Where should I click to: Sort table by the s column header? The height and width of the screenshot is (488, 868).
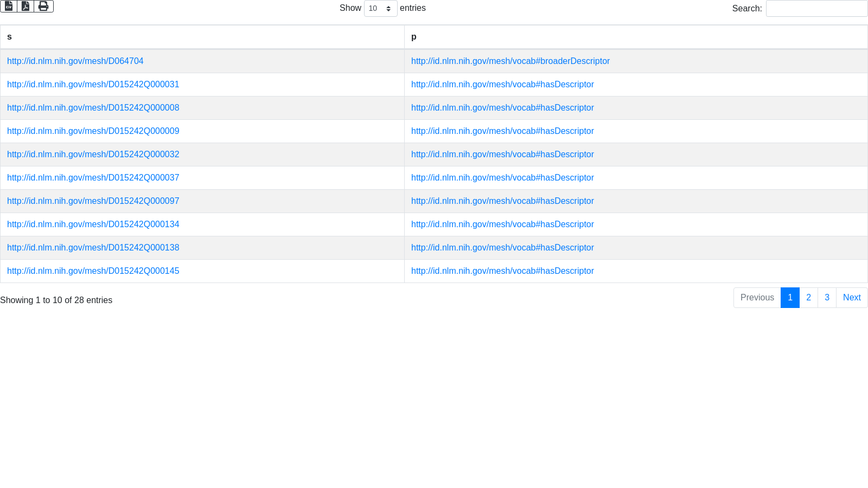click(202, 37)
